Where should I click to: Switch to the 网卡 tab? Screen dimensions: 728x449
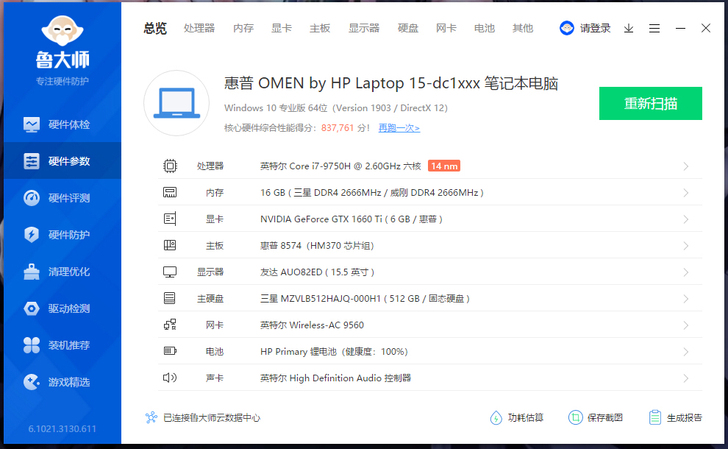(x=446, y=28)
